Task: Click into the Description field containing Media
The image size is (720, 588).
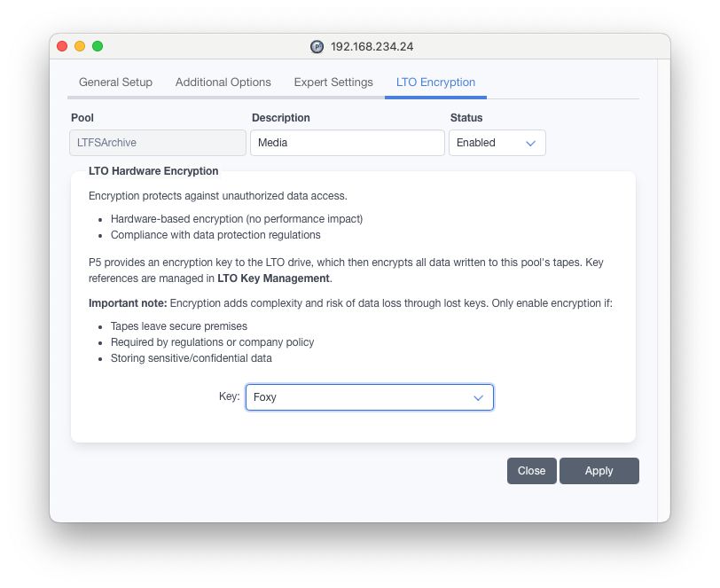Action: pyautogui.click(x=348, y=143)
